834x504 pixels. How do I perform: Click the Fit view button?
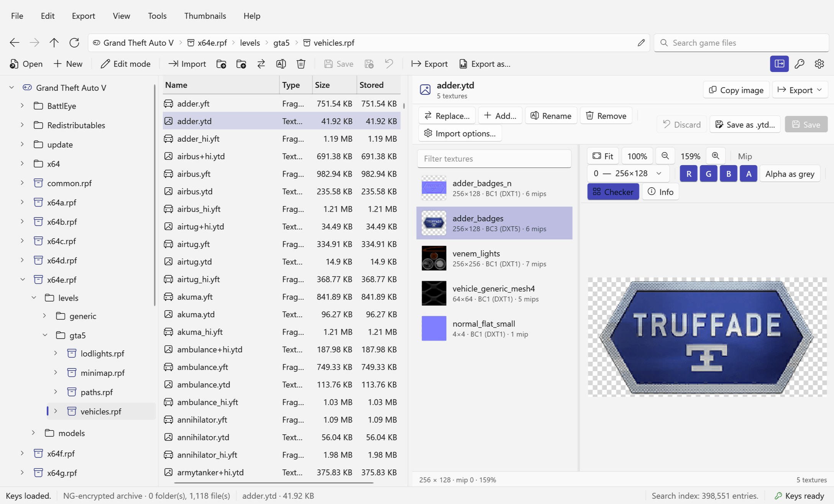point(603,156)
